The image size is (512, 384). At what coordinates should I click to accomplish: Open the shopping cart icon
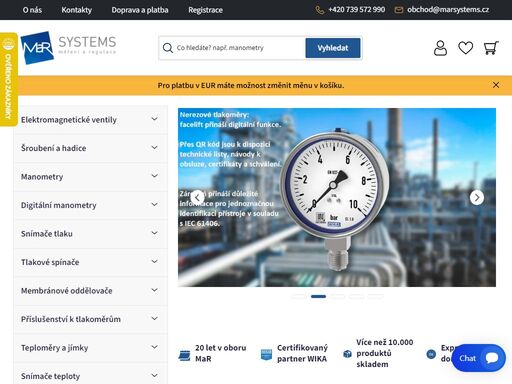click(x=491, y=48)
